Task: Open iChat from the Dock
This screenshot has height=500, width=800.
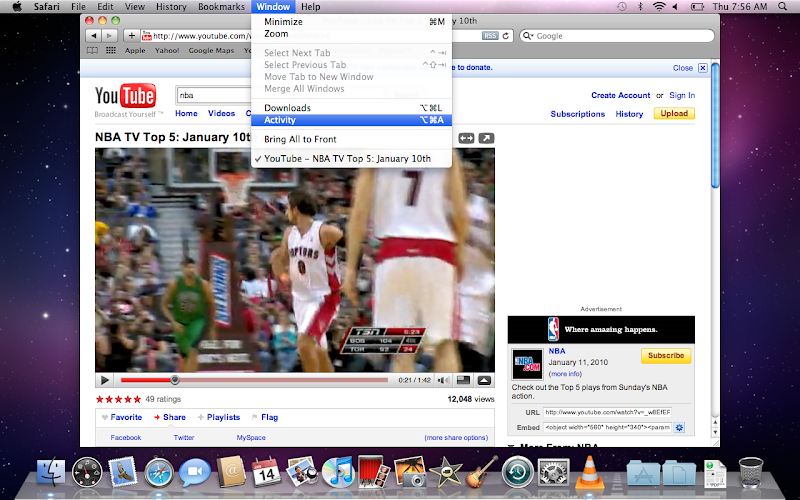Action: tap(194, 472)
